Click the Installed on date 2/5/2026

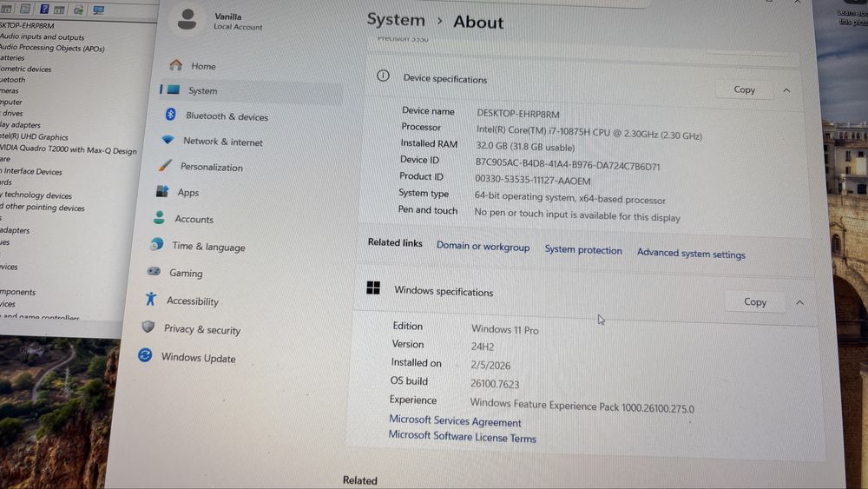tap(490, 365)
